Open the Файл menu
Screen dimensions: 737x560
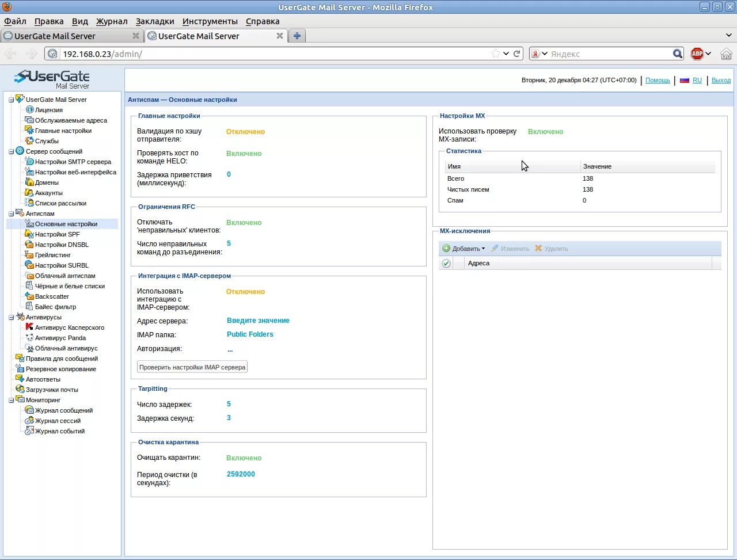tap(15, 21)
